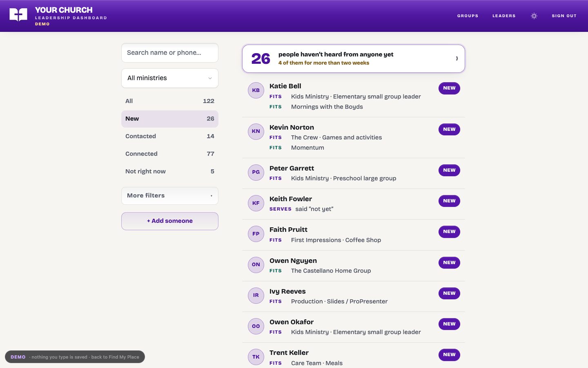Select the Not right now filter
Screen dimensions: 588x368
(170, 171)
